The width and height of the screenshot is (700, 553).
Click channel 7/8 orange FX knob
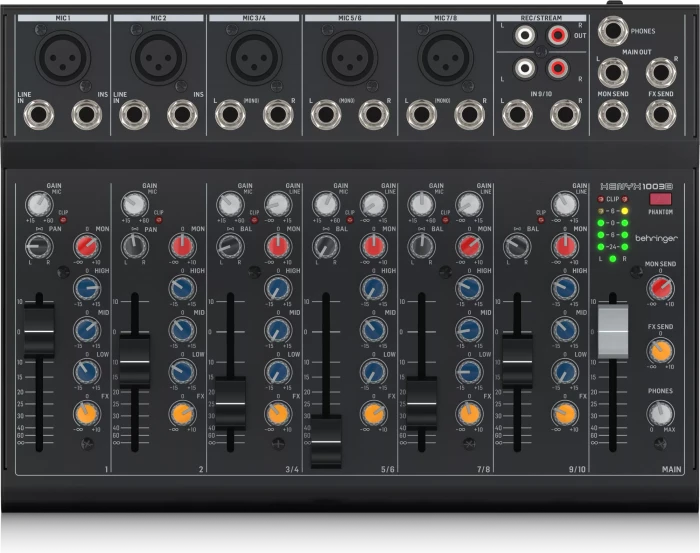point(469,414)
